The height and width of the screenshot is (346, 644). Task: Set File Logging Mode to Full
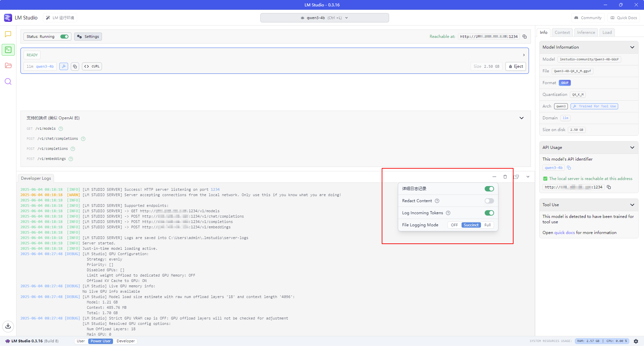tap(487, 225)
